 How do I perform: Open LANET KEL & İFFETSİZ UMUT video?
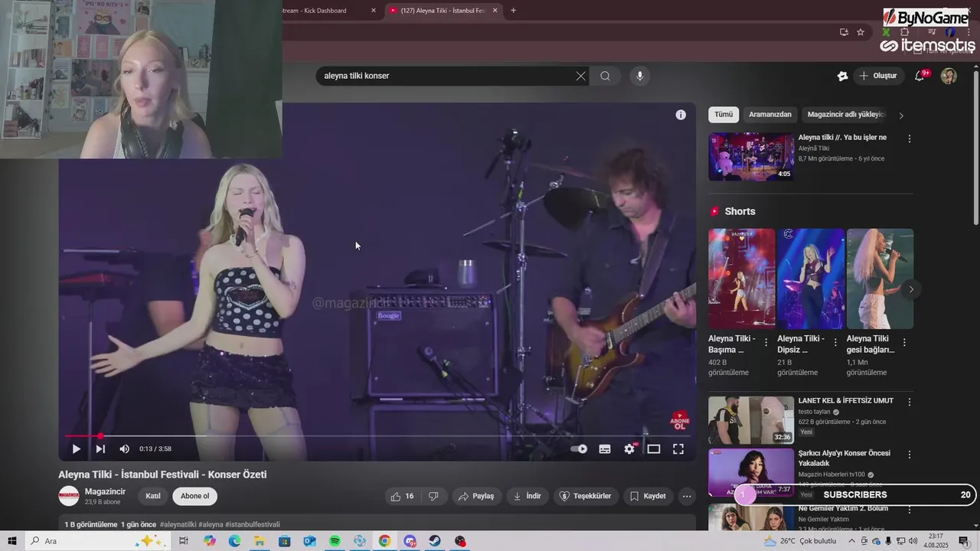pyautogui.click(x=751, y=420)
